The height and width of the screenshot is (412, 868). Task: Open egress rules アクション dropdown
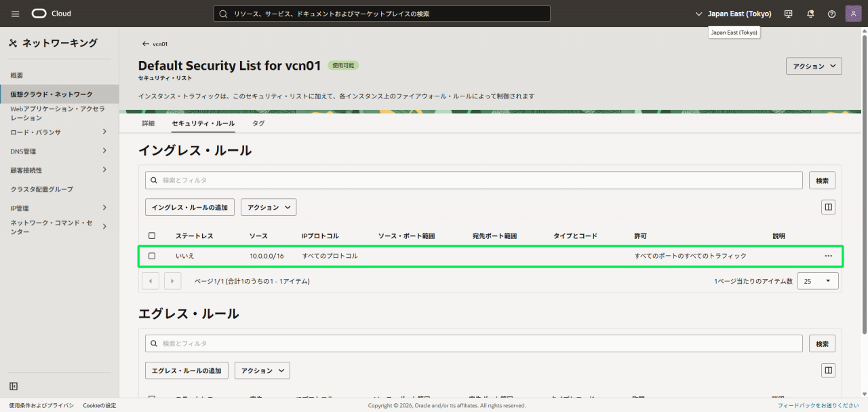point(262,371)
